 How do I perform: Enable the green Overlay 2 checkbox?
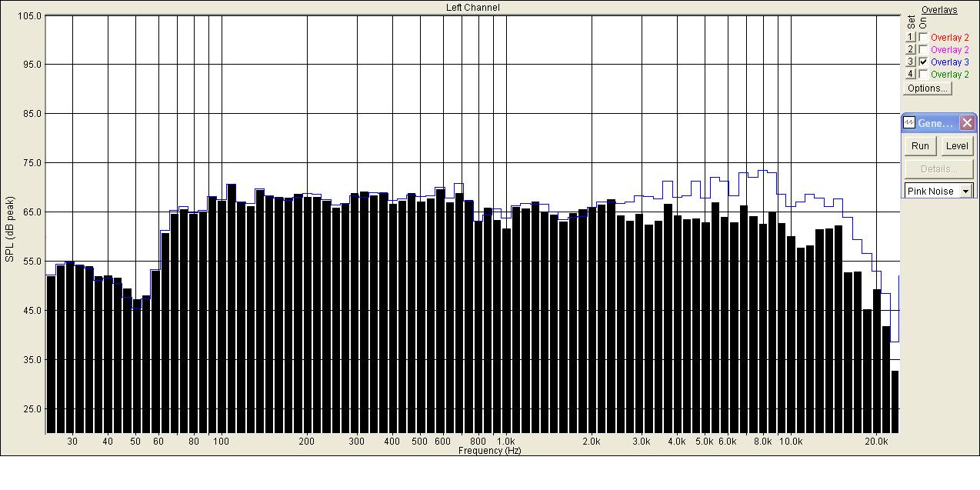pos(923,75)
